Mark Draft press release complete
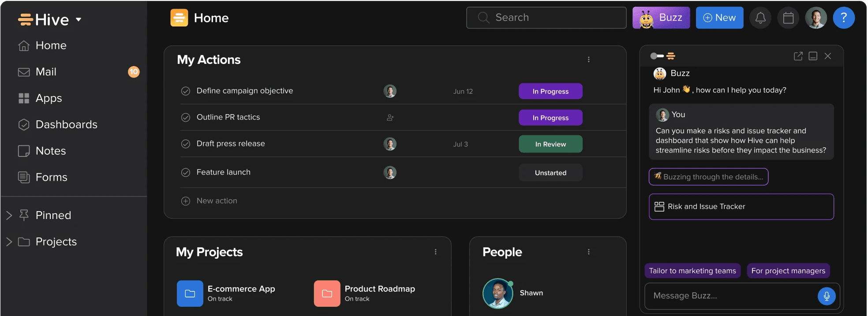The height and width of the screenshot is (316, 868). click(186, 144)
